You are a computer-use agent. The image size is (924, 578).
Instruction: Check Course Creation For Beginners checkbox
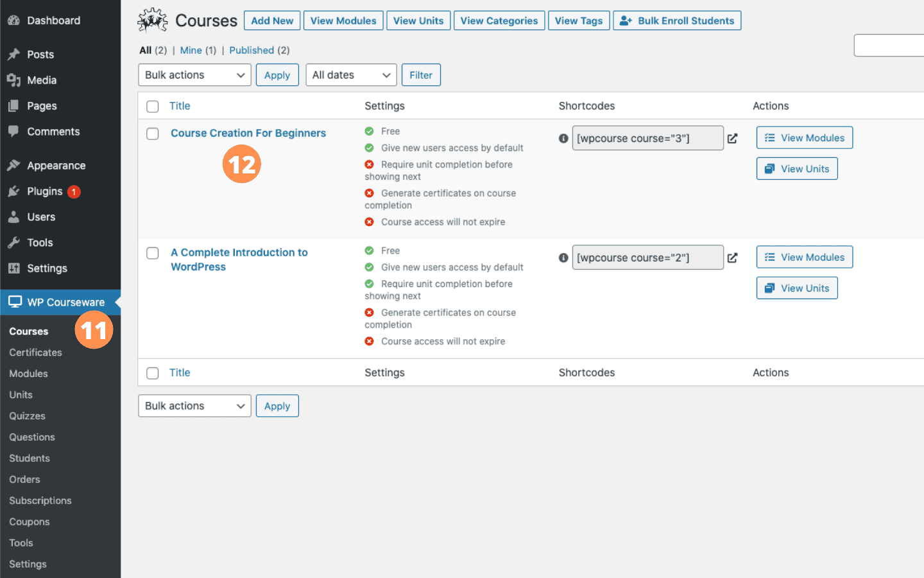coord(153,134)
